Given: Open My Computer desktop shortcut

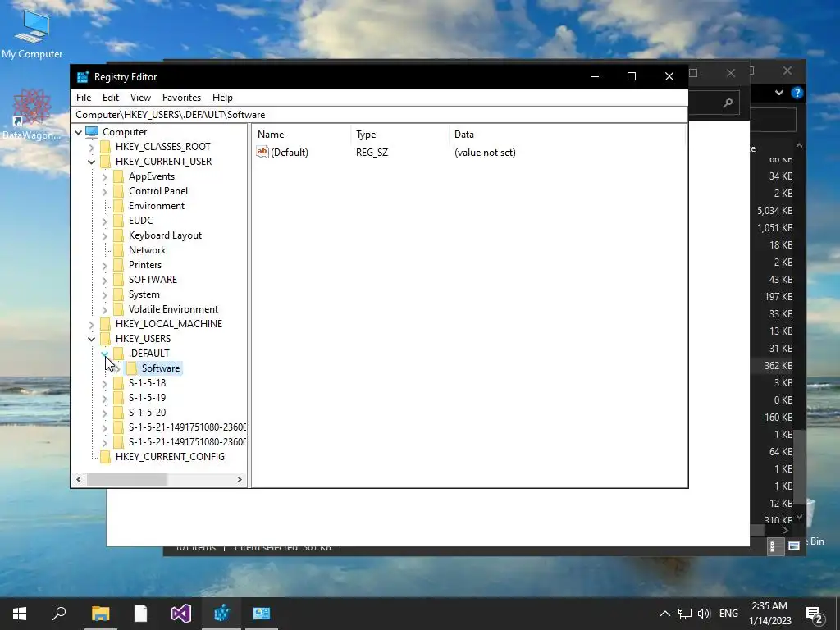Looking at the screenshot, I should click(32, 34).
